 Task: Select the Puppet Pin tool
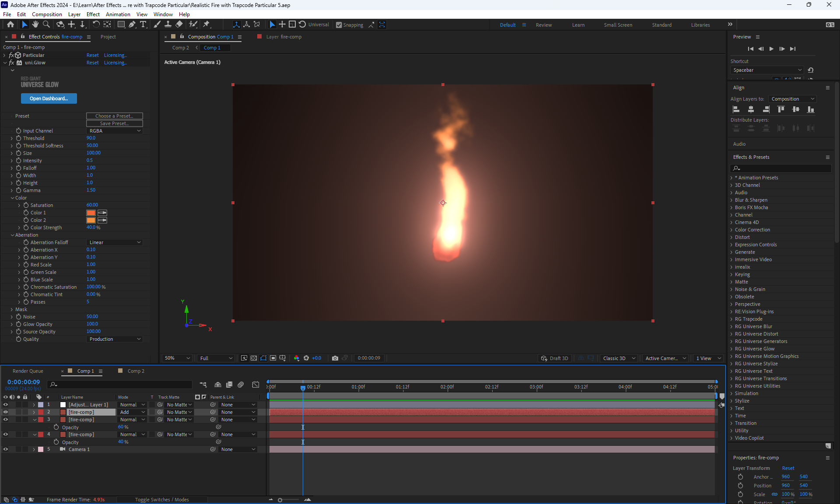point(206,24)
